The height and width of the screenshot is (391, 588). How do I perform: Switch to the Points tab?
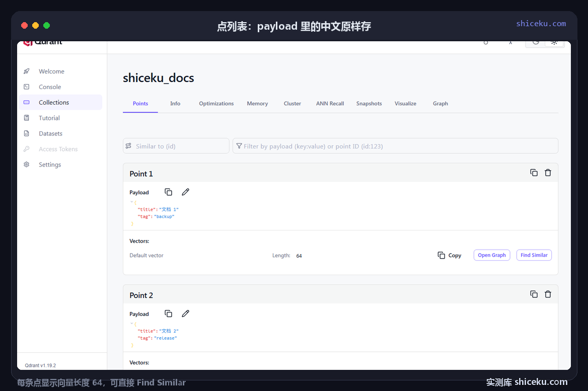(140, 104)
